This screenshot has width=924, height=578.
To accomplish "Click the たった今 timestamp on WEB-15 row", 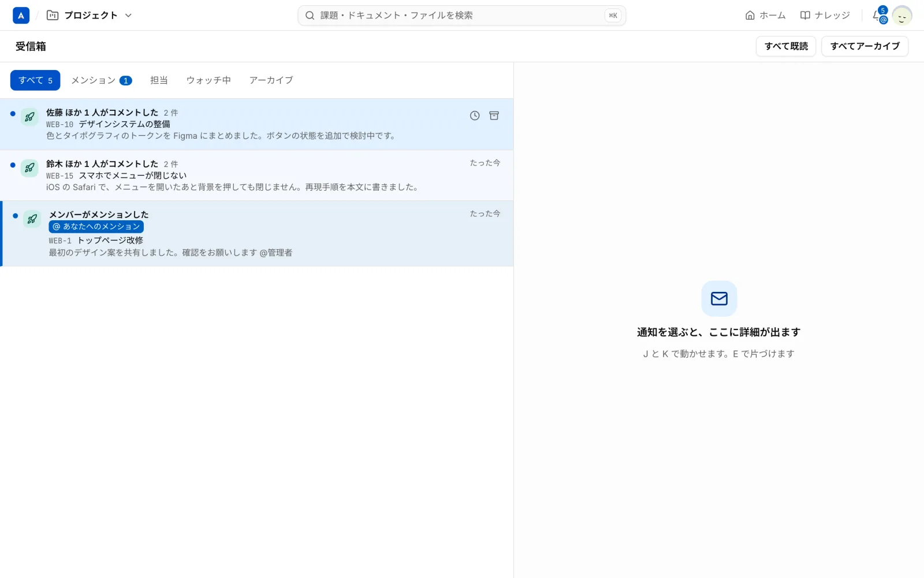I will click(x=485, y=163).
